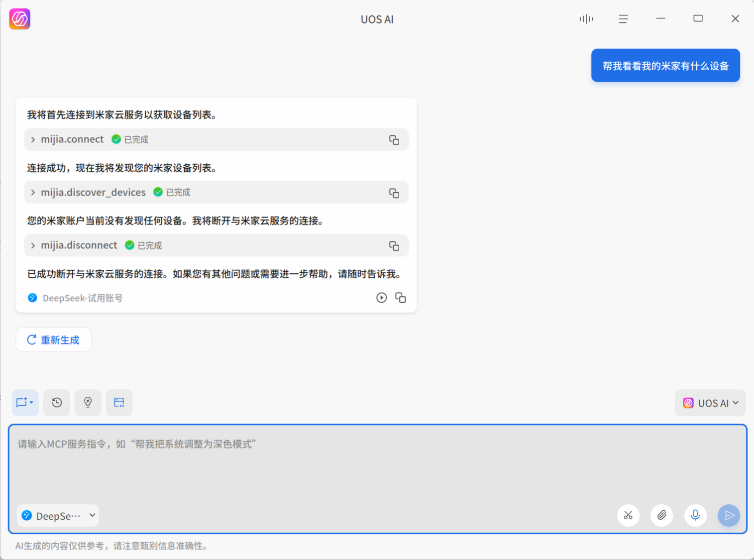Open the UOS AI assistant selector

pyautogui.click(x=710, y=403)
